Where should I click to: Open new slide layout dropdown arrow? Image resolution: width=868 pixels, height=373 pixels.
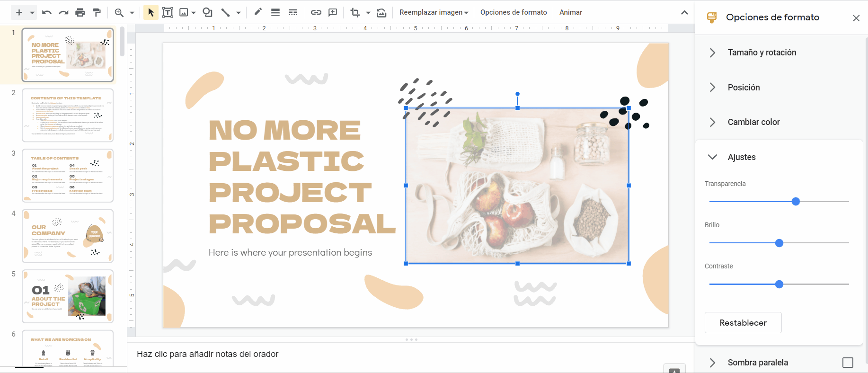tap(32, 13)
